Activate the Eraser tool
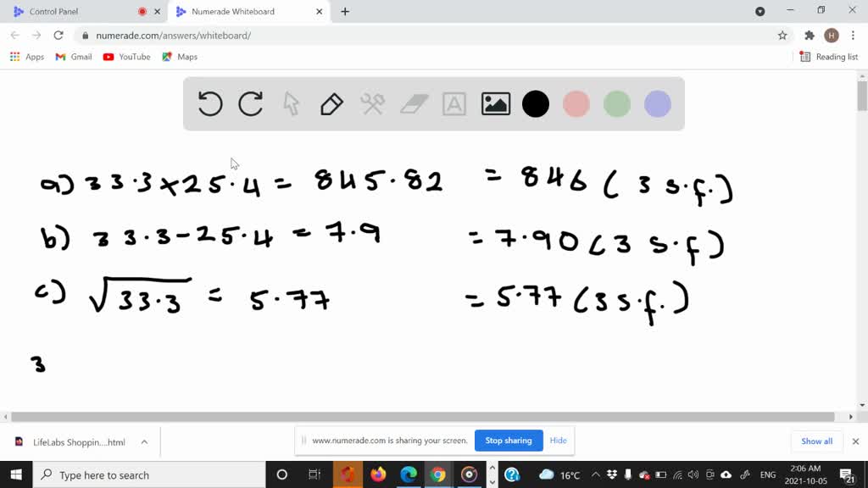868x488 pixels. coord(413,103)
